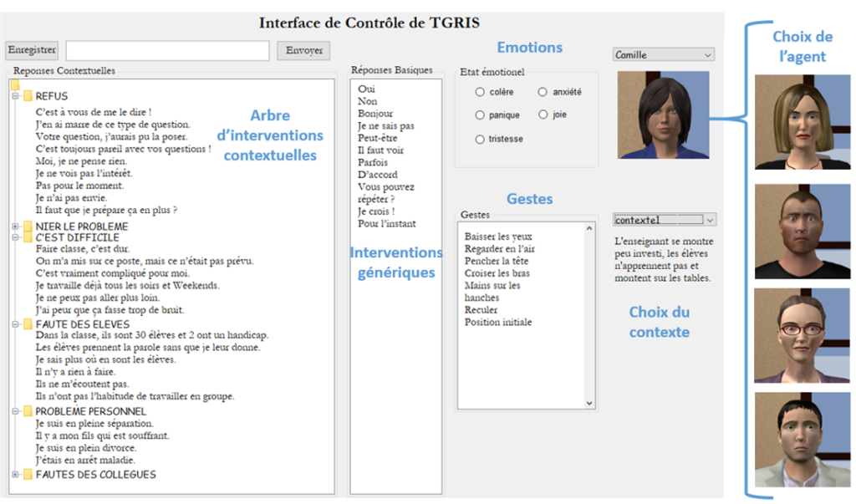
Task: Pick the basic response "Oui"
Action: click(x=366, y=89)
